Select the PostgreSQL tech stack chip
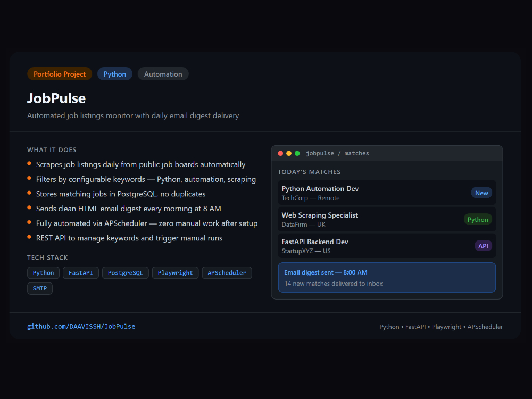 click(x=125, y=273)
